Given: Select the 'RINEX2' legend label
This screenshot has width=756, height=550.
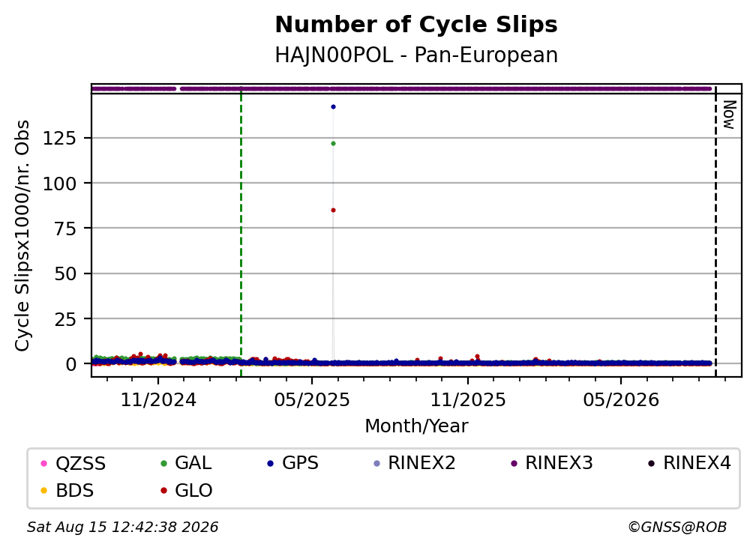Looking at the screenshot, I should (x=421, y=463).
